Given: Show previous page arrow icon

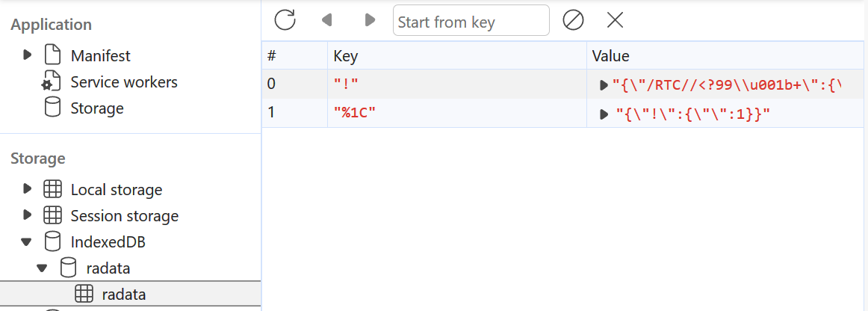Looking at the screenshot, I should coord(326,20).
